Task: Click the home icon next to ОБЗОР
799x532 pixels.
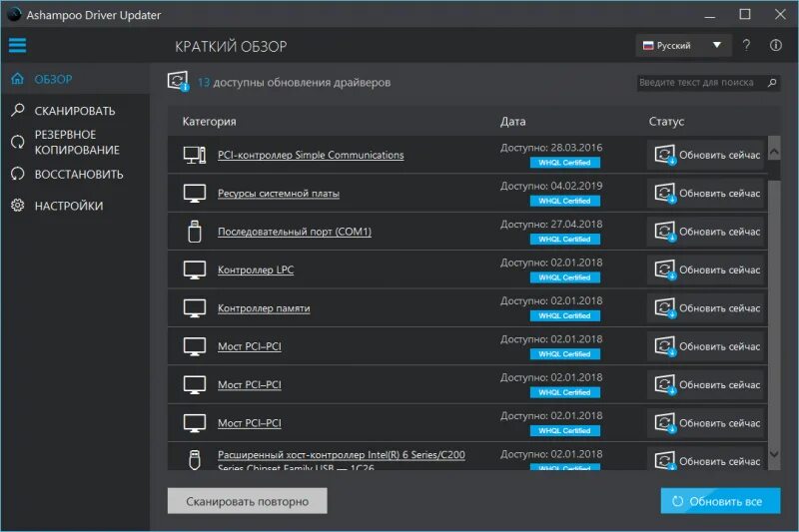Action: (17, 79)
